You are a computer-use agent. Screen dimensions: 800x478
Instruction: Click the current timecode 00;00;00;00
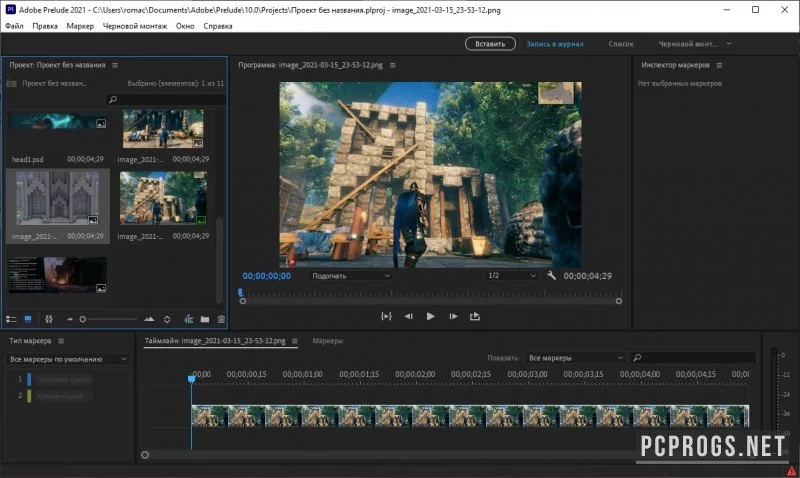[x=267, y=276]
